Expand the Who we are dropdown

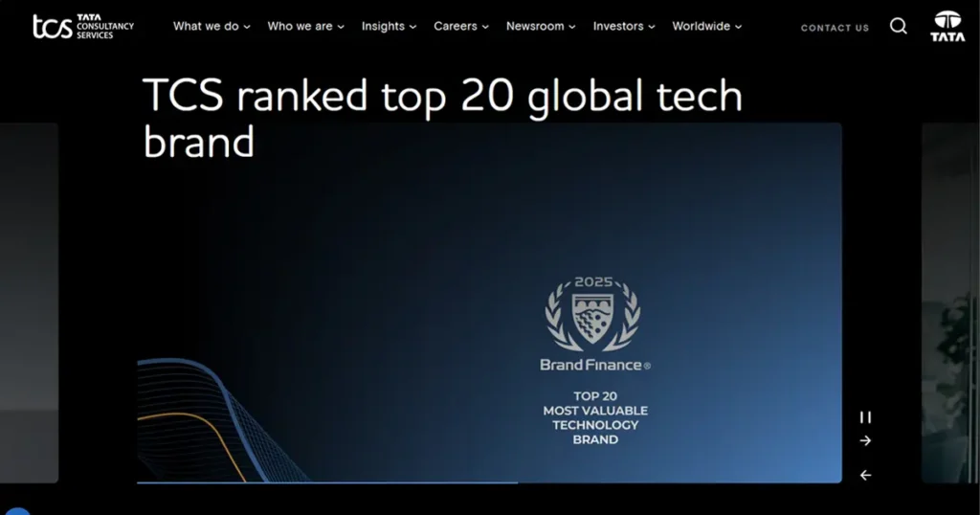tap(305, 27)
